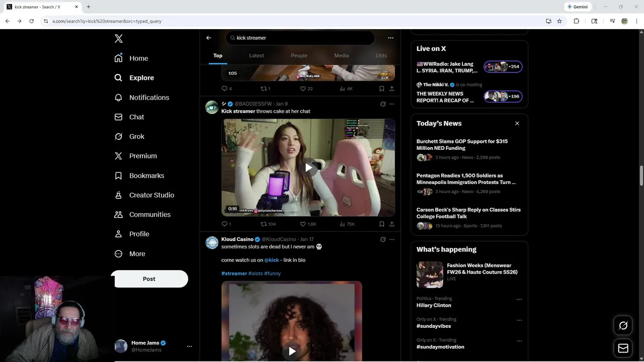Switch to the Media tab
Image resolution: width=644 pixels, height=362 pixels.
[342, 55]
